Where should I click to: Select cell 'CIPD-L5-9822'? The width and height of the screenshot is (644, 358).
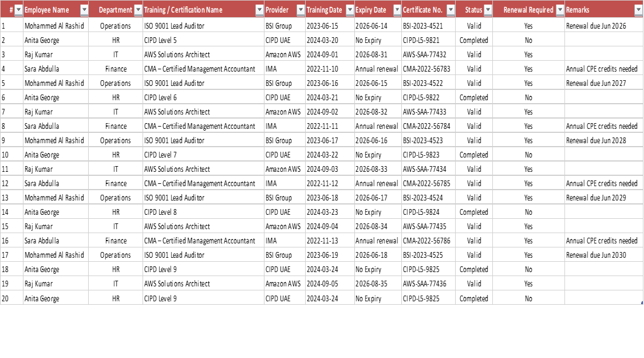tap(428, 98)
